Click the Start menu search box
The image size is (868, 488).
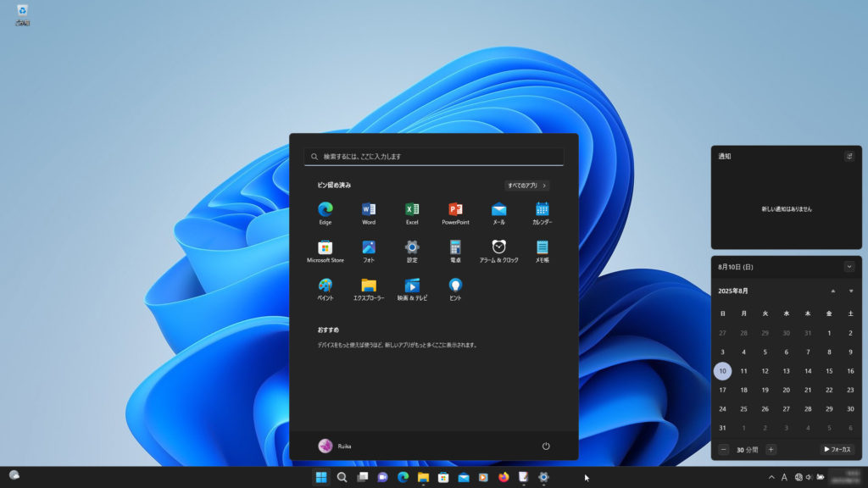[434, 157]
